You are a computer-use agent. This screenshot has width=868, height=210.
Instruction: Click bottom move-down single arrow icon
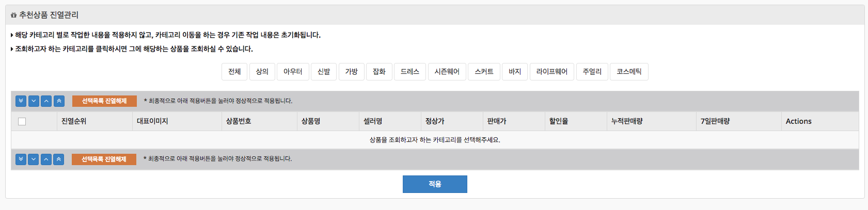tap(34, 159)
